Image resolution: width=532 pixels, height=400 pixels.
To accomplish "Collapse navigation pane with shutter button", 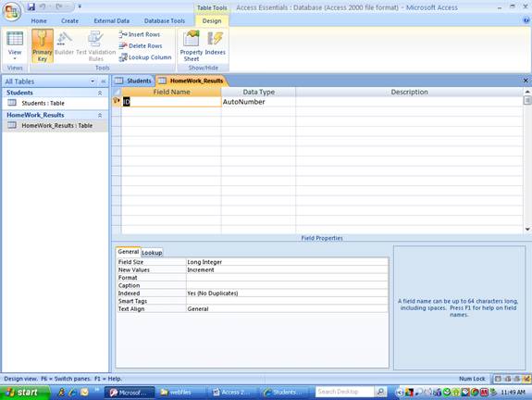I will click(x=103, y=81).
